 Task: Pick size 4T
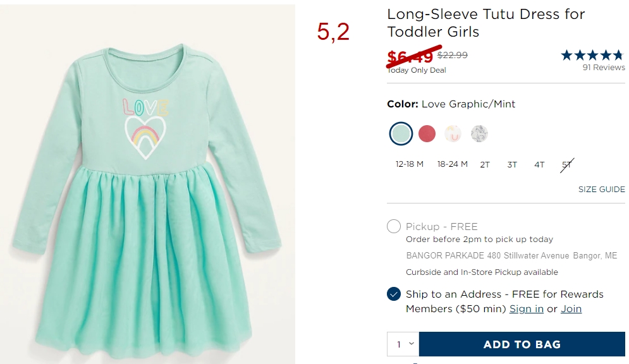point(539,164)
